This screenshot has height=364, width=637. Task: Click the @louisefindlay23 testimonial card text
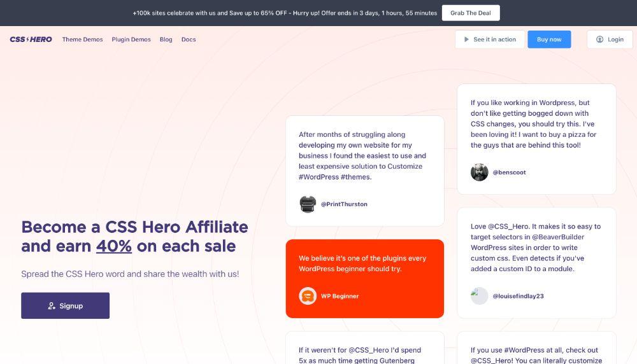535,248
